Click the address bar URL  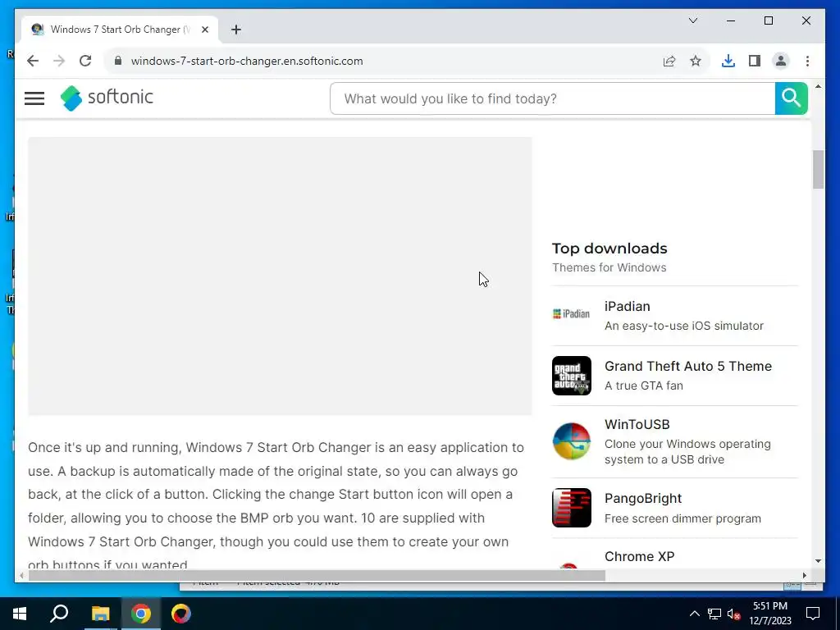point(247,61)
